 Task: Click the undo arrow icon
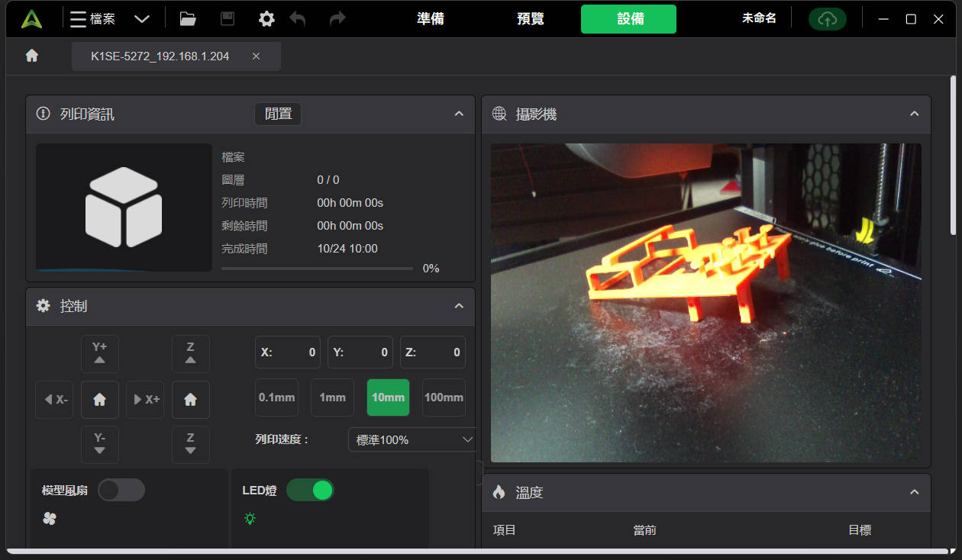coord(298,19)
